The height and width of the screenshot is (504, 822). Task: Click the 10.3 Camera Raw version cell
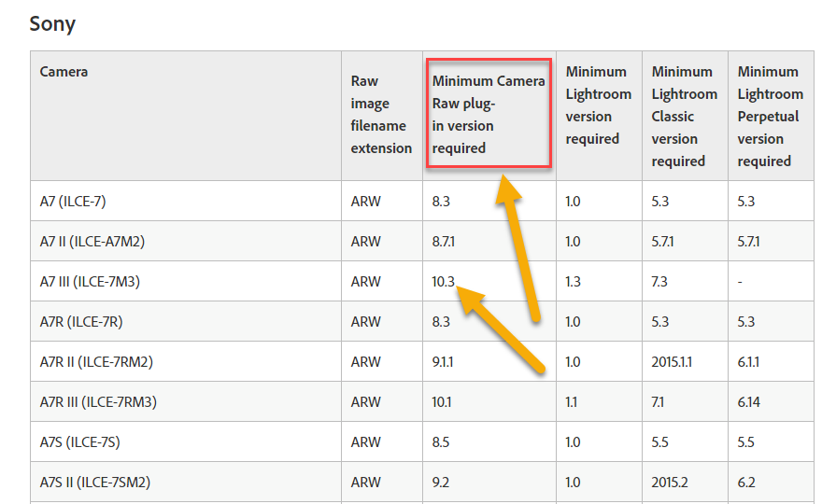[444, 281]
